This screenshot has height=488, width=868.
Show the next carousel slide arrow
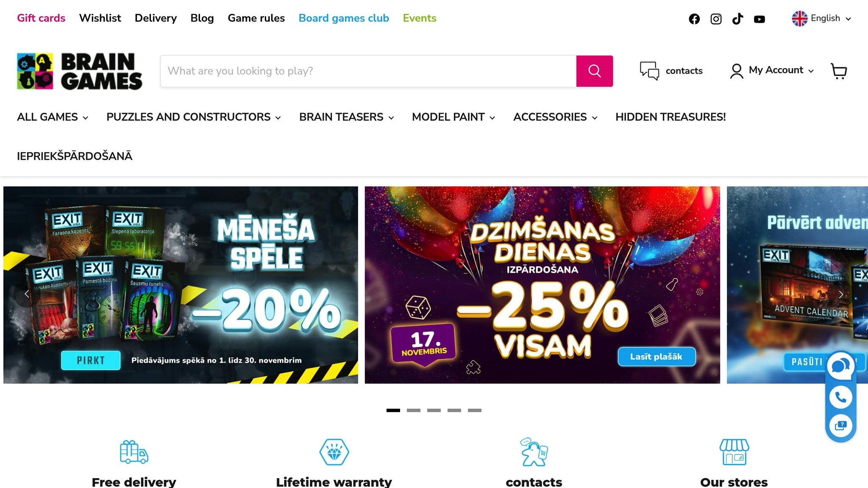(x=841, y=294)
